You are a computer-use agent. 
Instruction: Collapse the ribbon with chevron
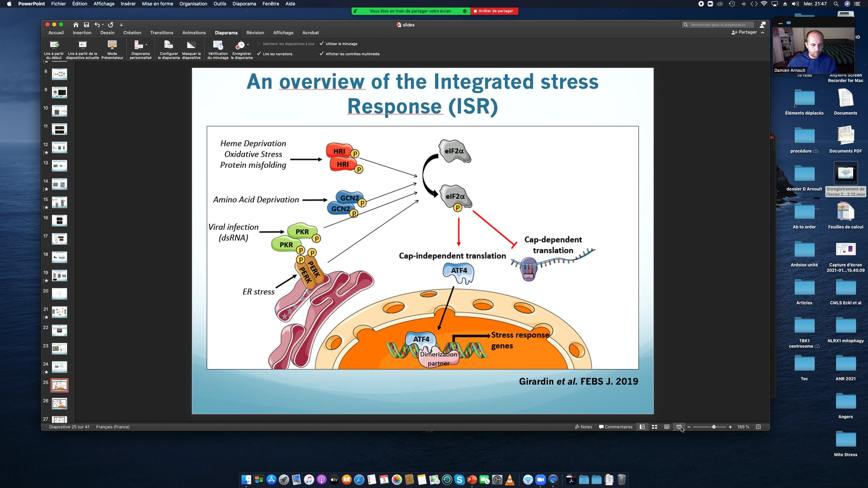(x=762, y=33)
